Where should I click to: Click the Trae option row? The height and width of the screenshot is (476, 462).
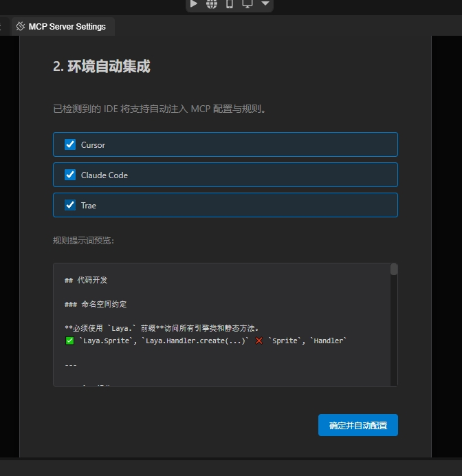coord(225,205)
